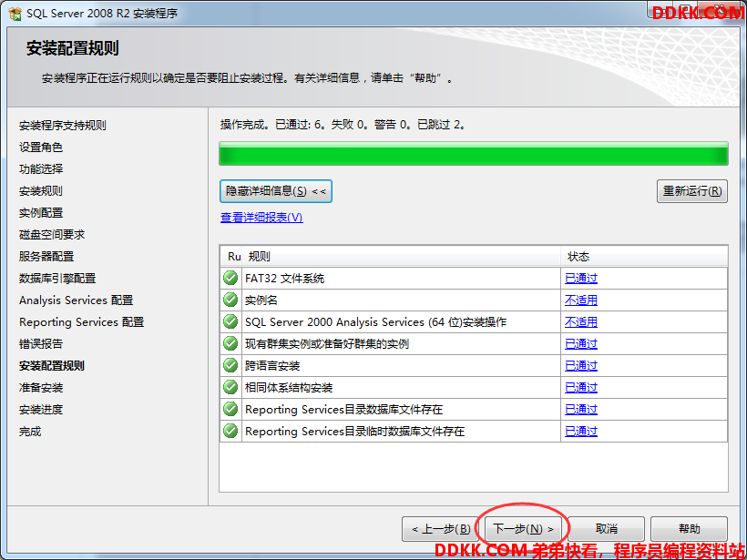Click rule Reporting Services目录数据库文件存在
This screenshot has height=560, width=747.
tap(344, 410)
